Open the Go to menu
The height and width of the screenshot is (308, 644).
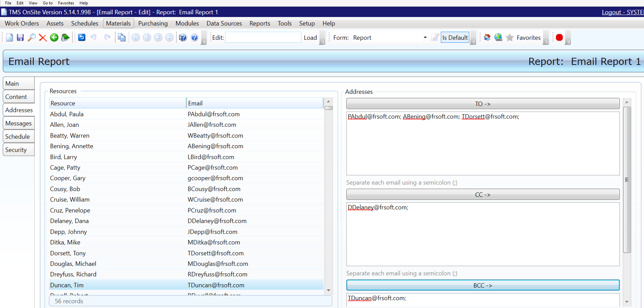(x=48, y=3)
